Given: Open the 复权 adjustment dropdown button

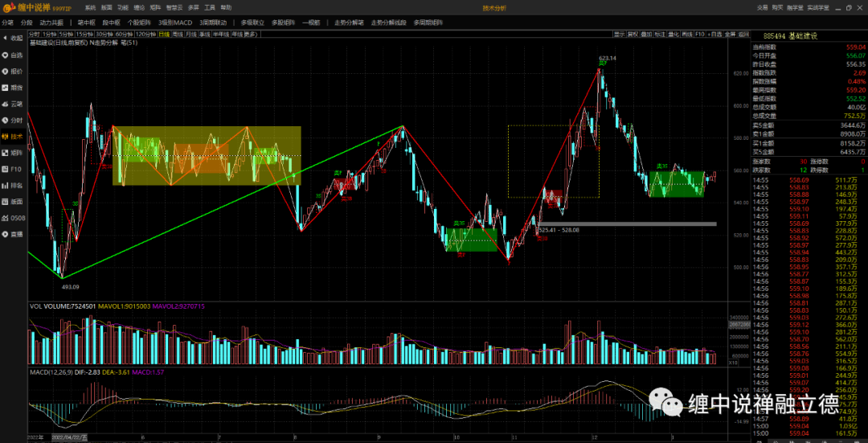Looking at the screenshot, I should click(x=633, y=35).
